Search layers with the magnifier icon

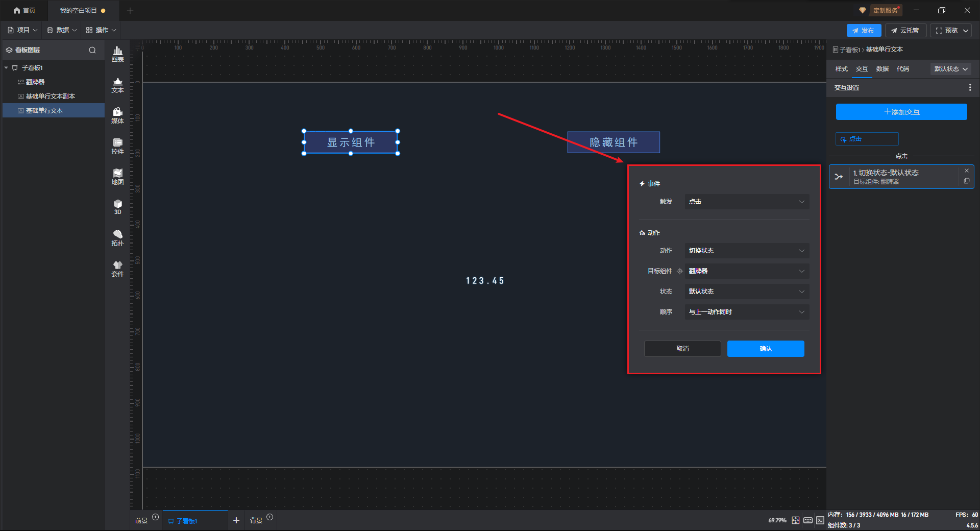click(92, 50)
